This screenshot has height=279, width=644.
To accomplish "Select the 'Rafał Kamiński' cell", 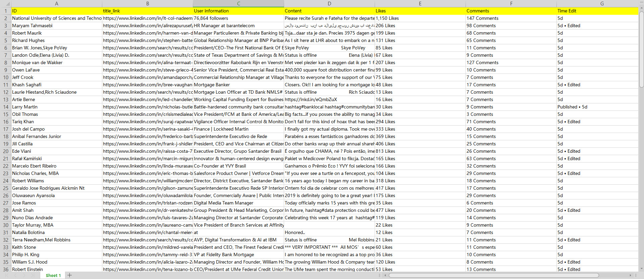I will click(57, 158).
